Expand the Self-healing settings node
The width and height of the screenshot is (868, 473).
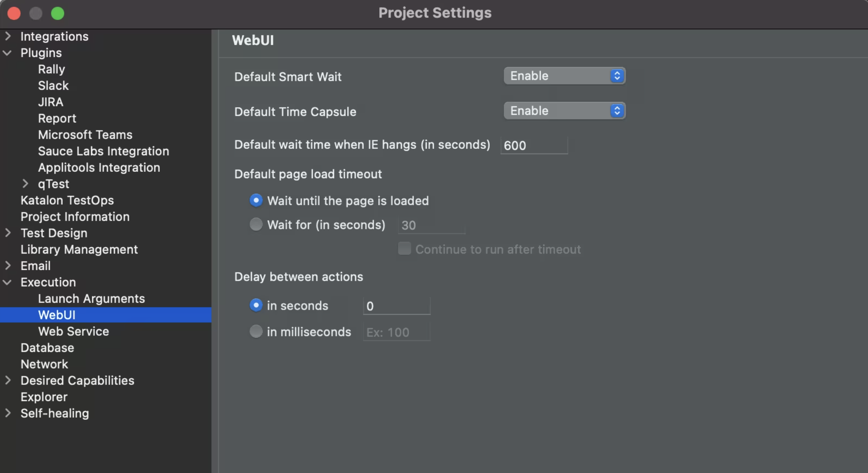[8, 413]
